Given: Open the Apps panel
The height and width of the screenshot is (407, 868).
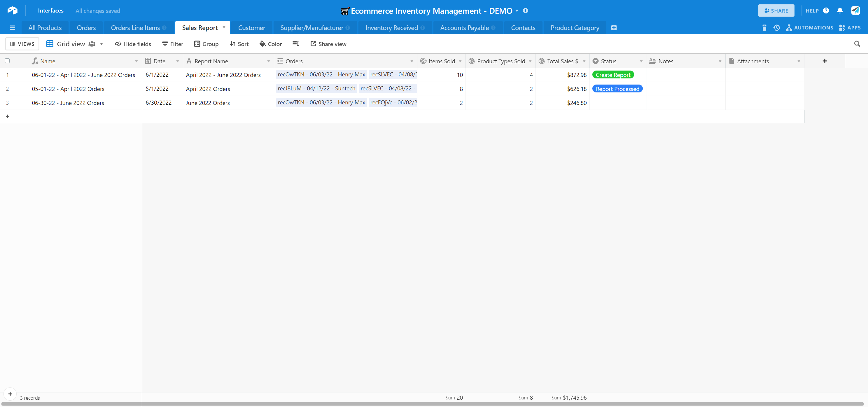Looking at the screenshot, I should [850, 28].
